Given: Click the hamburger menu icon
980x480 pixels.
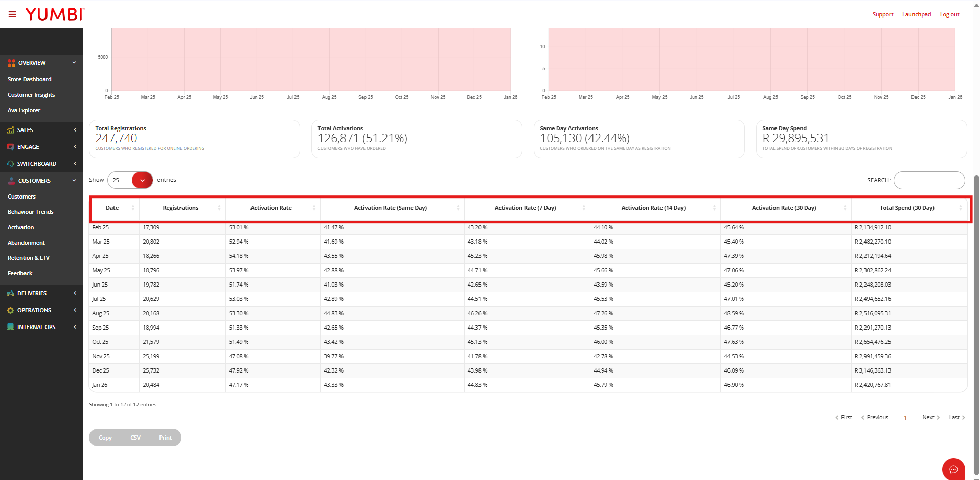Looking at the screenshot, I should click(12, 14).
